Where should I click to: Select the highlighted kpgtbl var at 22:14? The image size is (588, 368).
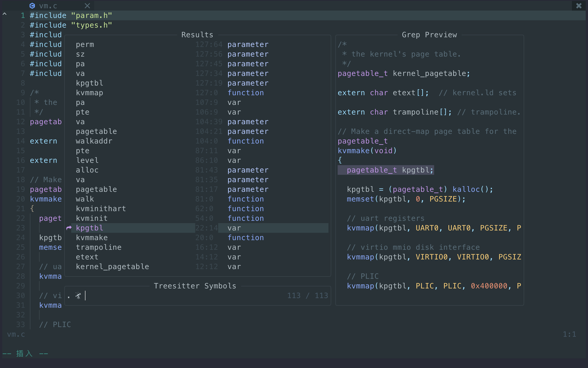coord(198,228)
